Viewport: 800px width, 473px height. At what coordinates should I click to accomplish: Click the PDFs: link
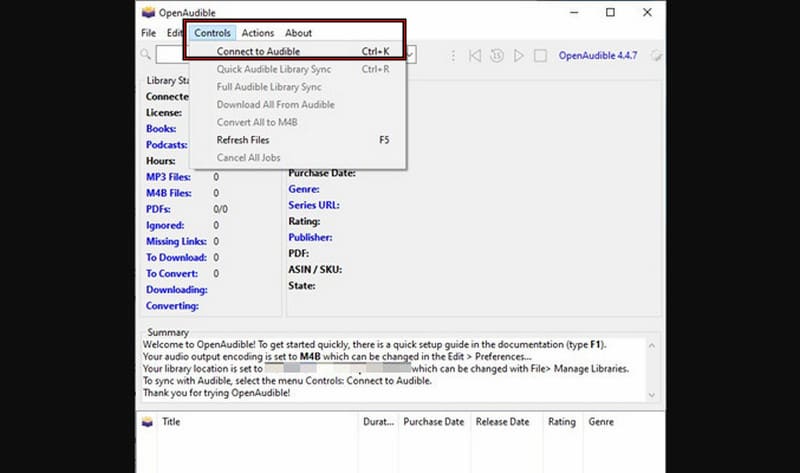(x=158, y=209)
